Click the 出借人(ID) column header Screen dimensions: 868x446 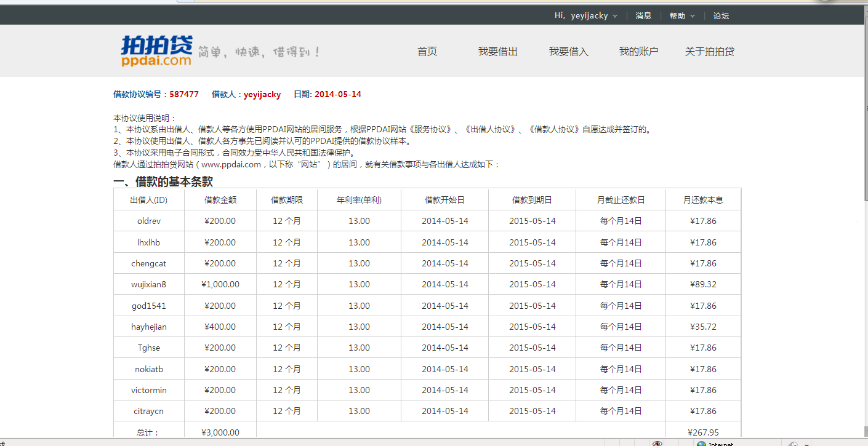pyautogui.click(x=149, y=200)
